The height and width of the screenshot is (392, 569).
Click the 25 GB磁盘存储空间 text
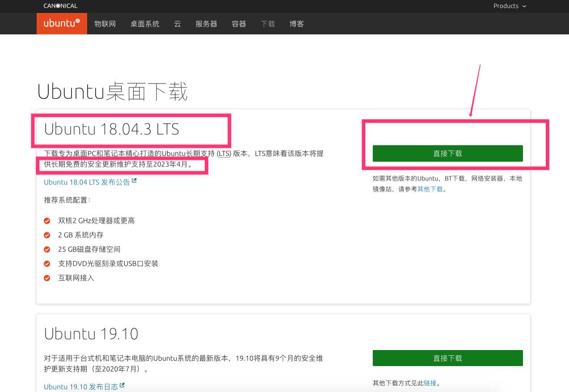point(89,249)
